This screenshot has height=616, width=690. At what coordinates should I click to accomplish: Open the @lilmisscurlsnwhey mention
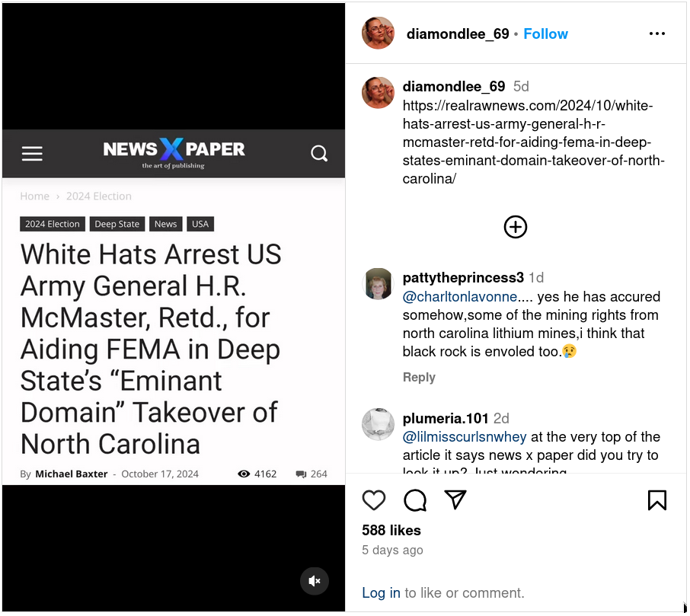465,437
